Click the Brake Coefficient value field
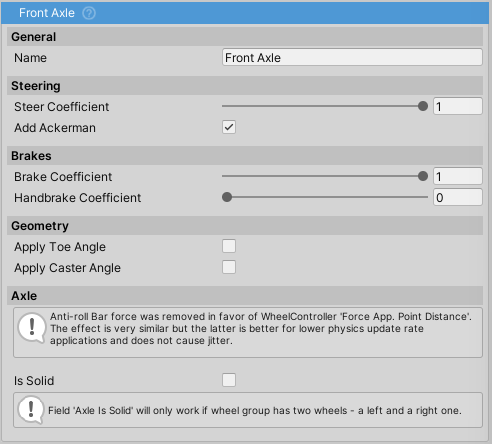The width and height of the screenshot is (492, 444). click(458, 176)
